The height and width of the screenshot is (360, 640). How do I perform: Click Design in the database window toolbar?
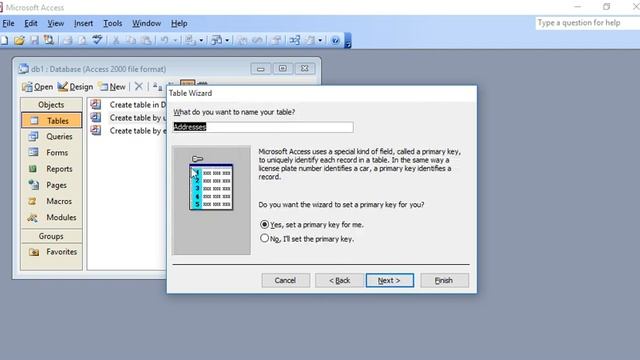pos(76,87)
